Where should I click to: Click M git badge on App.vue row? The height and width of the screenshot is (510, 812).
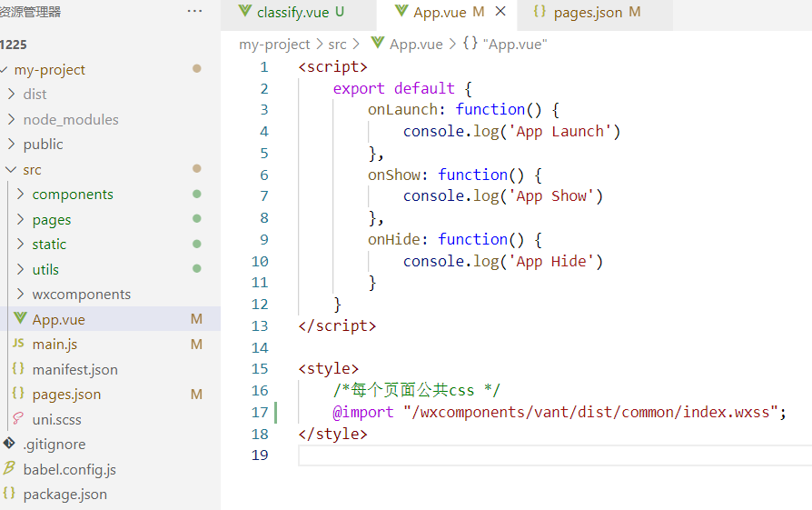coord(196,319)
